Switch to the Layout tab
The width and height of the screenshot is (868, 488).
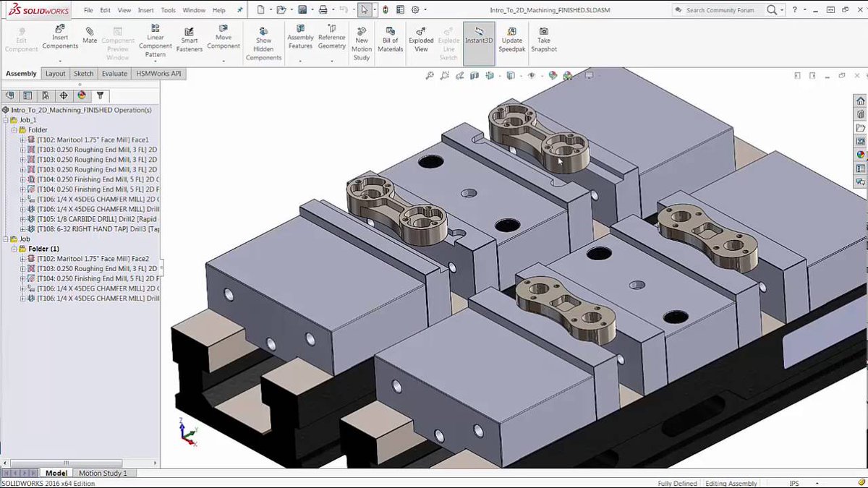[x=55, y=74]
